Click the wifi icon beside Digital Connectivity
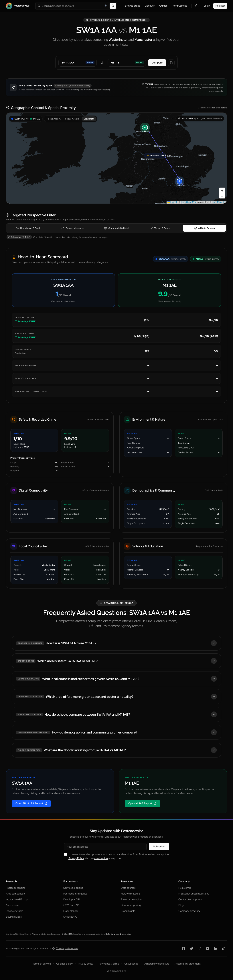The image size is (233, 980). click(x=14, y=490)
